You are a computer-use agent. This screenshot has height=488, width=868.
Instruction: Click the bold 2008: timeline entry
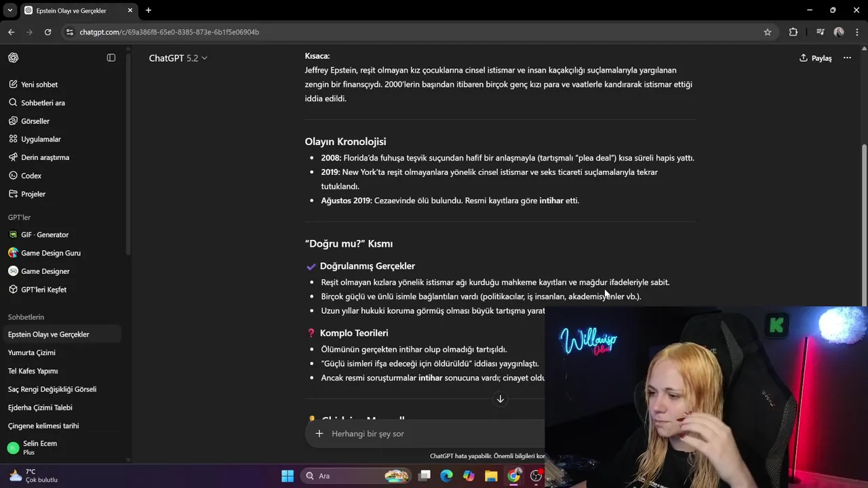pyautogui.click(x=331, y=158)
